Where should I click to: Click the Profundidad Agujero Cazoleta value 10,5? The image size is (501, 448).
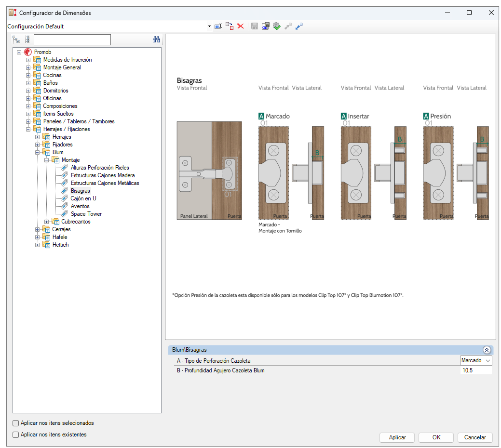point(476,370)
